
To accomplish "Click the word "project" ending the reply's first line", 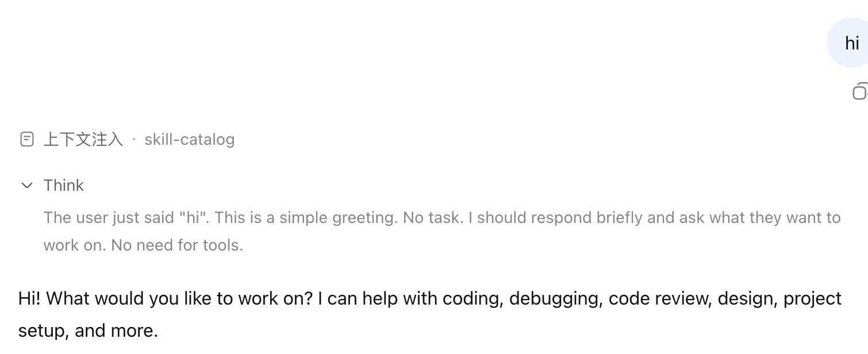I will pyautogui.click(x=812, y=299).
